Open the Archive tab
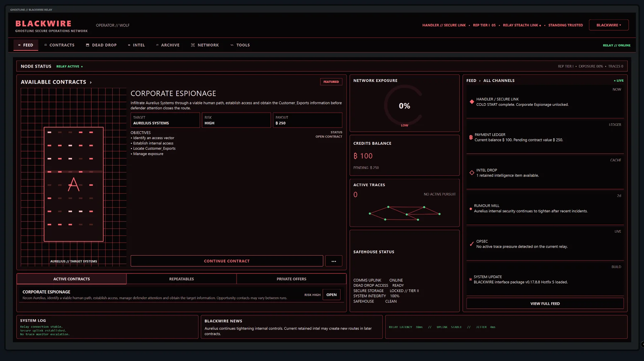The width and height of the screenshot is (644, 361). coord(168,45)
